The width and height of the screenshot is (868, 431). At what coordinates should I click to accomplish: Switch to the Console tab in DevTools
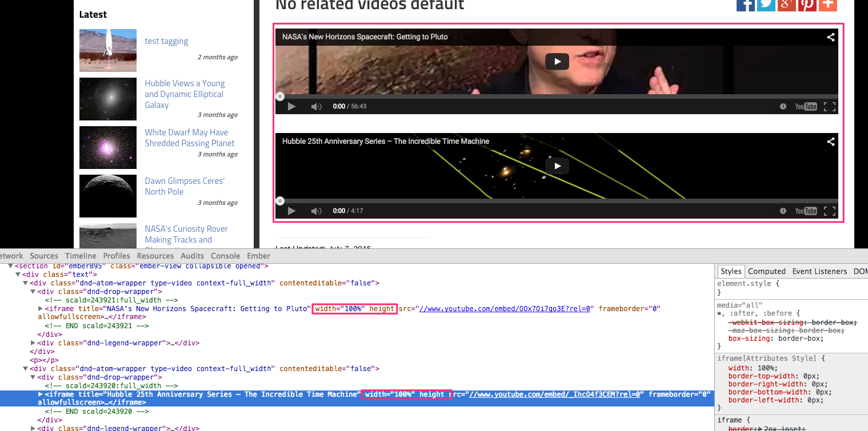pyautogui.click(x=225, y=255)
